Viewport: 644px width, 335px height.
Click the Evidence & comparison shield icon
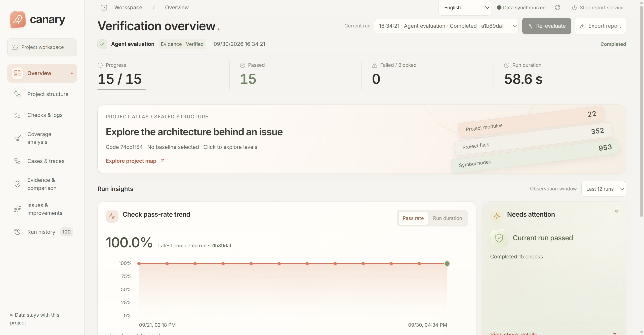click(17, 184)
